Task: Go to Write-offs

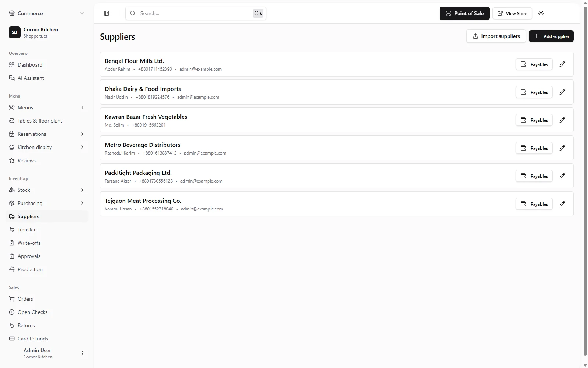Action: [x=47, y=243]
